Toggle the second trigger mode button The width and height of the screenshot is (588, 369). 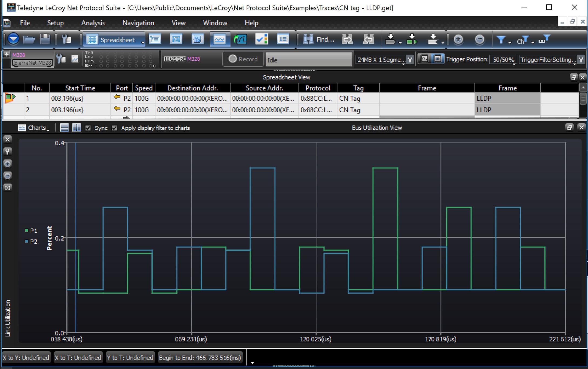(x=438, y=59)
